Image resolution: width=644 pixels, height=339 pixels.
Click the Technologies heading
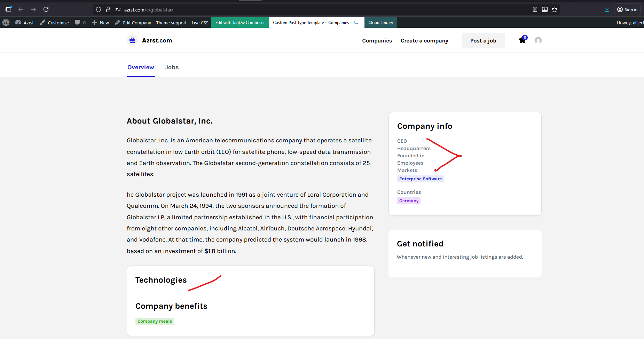161,280
